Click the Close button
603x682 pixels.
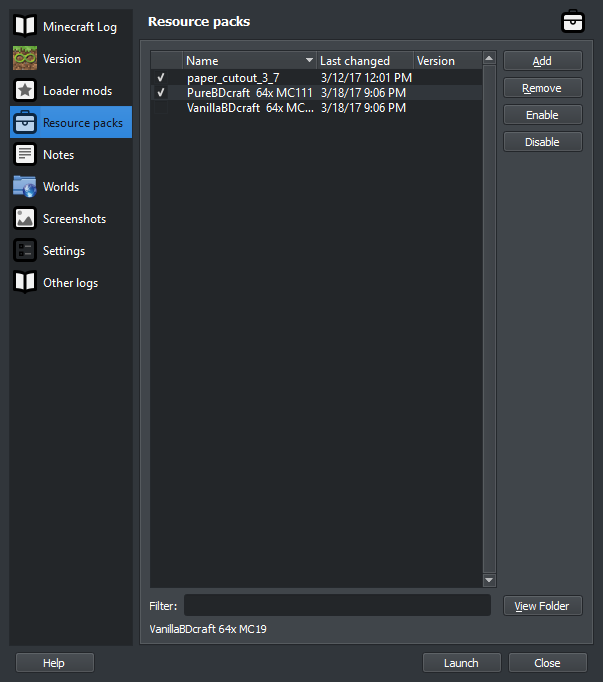[x=548, y=663]
